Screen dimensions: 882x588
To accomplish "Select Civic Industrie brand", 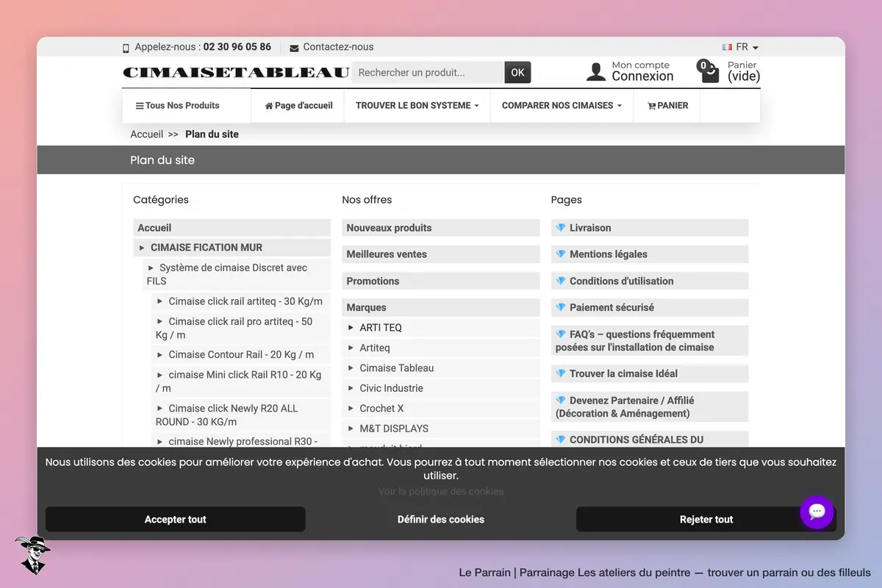I will coord(391,388).
